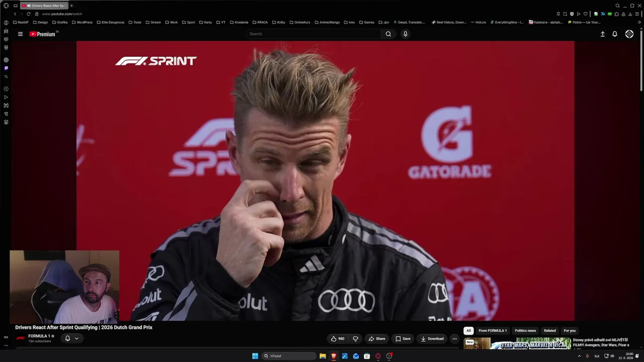Open the Stream bookmarks folder
The width and height of the screenshot is (644, 362).
click(153, 23)
